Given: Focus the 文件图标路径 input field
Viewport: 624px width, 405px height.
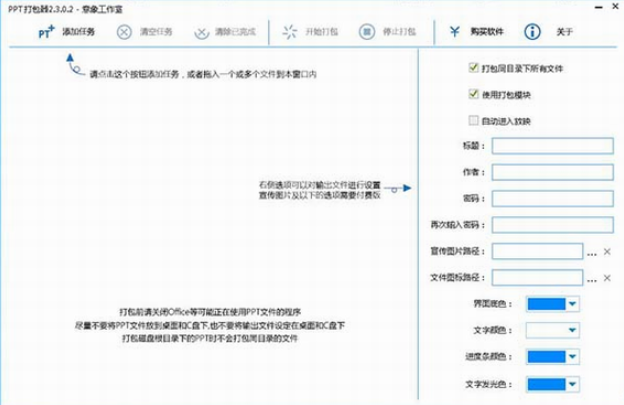Looking at the screenshot, I should tap(537, 278).
